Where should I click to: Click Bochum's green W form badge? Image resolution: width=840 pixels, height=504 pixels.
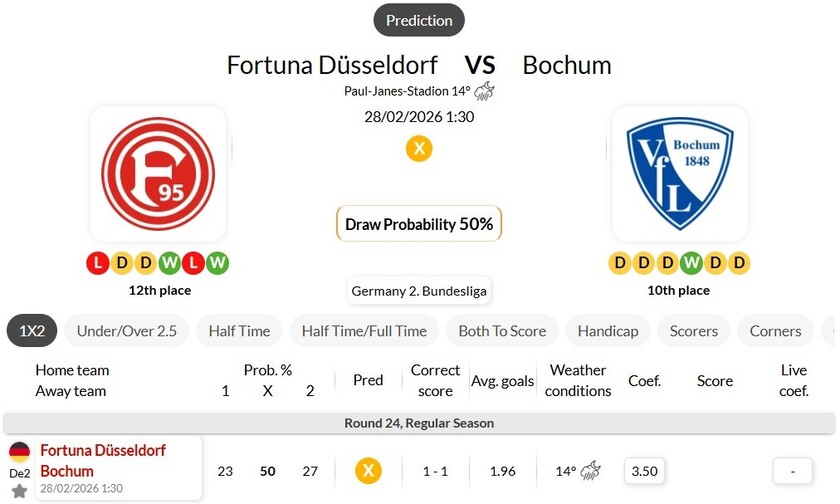coord(691,263)
